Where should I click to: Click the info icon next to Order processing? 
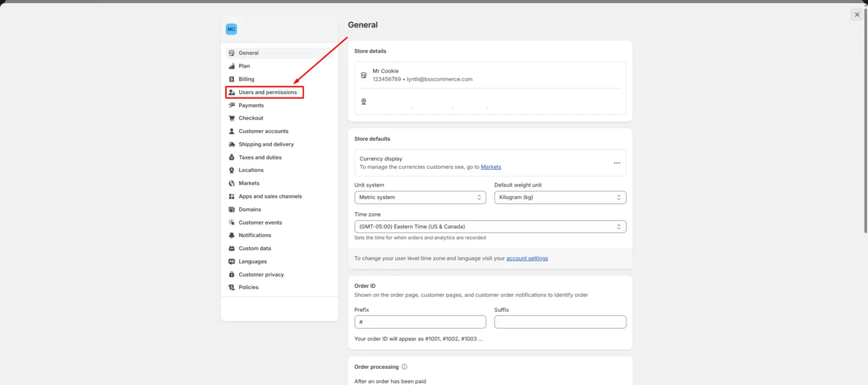(x=404, y=367)
